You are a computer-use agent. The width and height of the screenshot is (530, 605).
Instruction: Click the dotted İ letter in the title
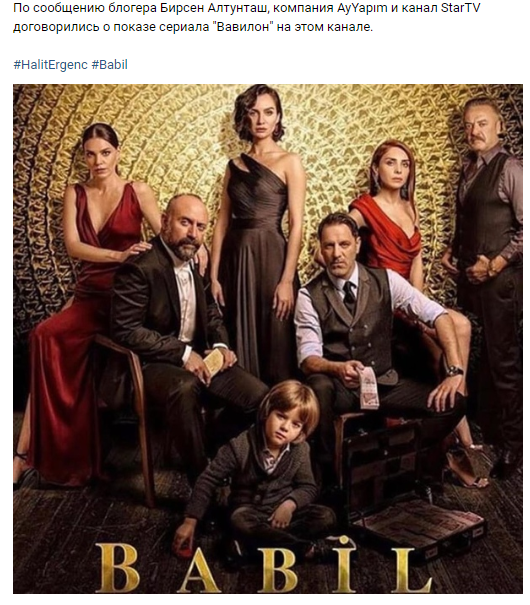click(x=343, y=565)
